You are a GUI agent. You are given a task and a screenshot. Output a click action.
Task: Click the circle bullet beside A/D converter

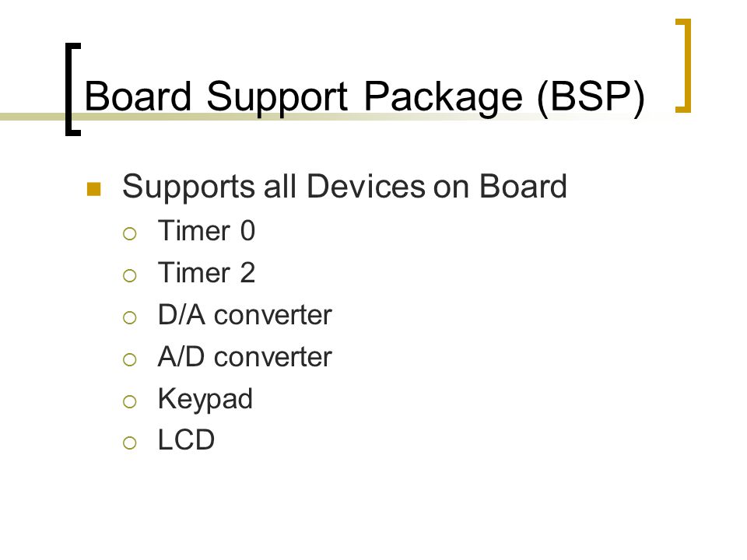(x=130, y=359)
